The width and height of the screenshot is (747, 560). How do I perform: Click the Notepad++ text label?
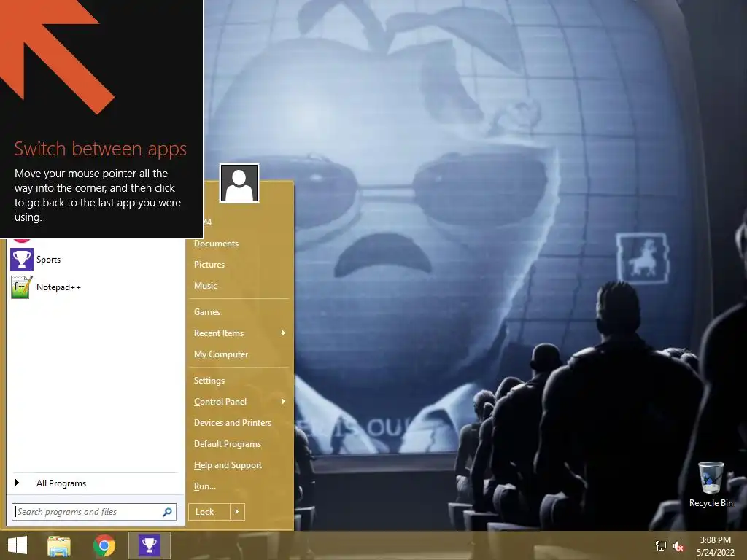coord(58,287)
